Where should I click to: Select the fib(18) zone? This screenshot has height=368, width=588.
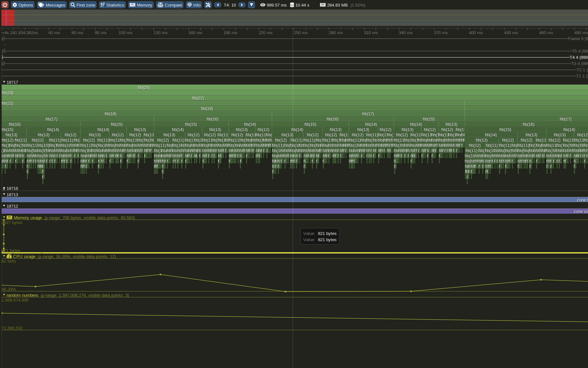point(136,114)
